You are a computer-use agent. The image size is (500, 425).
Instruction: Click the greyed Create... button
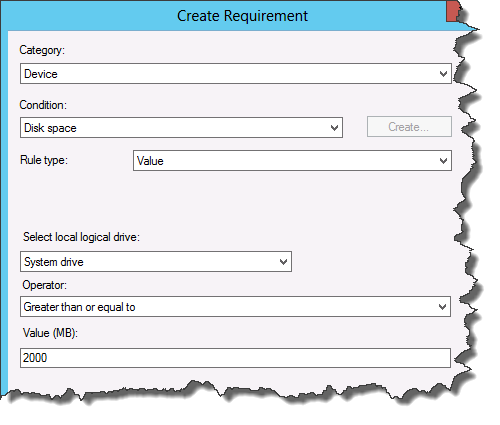[x=409, y=127]
